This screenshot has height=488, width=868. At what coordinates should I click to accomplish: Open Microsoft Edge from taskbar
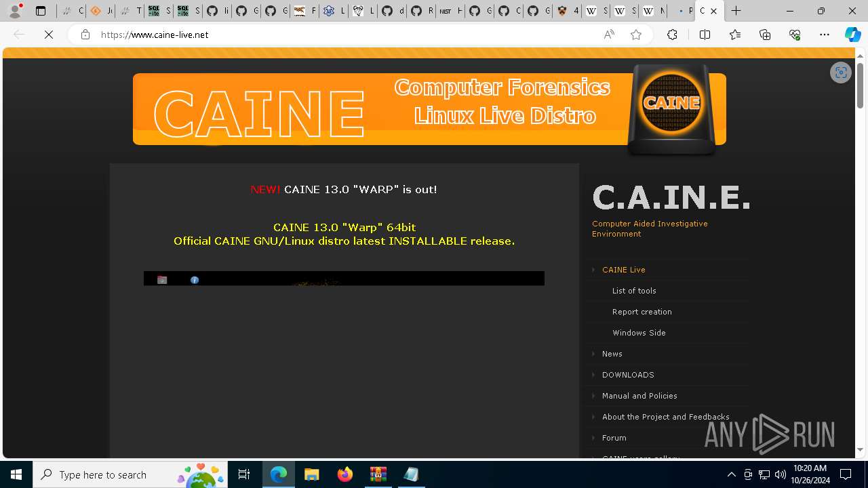coord(279,474)
